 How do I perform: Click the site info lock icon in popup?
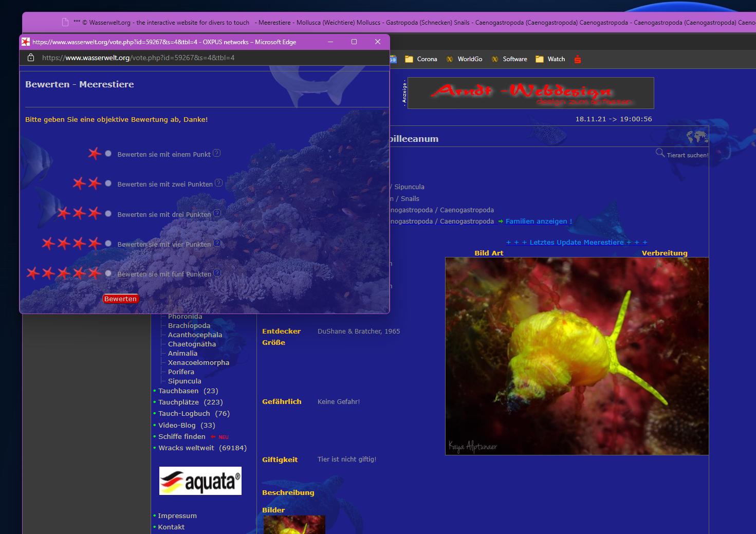click(31, 58)
